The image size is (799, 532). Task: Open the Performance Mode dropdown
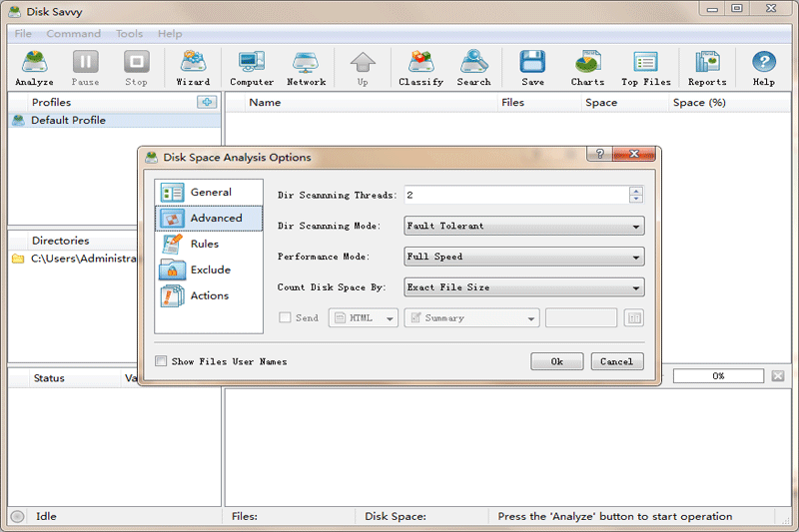click(523, 257)
